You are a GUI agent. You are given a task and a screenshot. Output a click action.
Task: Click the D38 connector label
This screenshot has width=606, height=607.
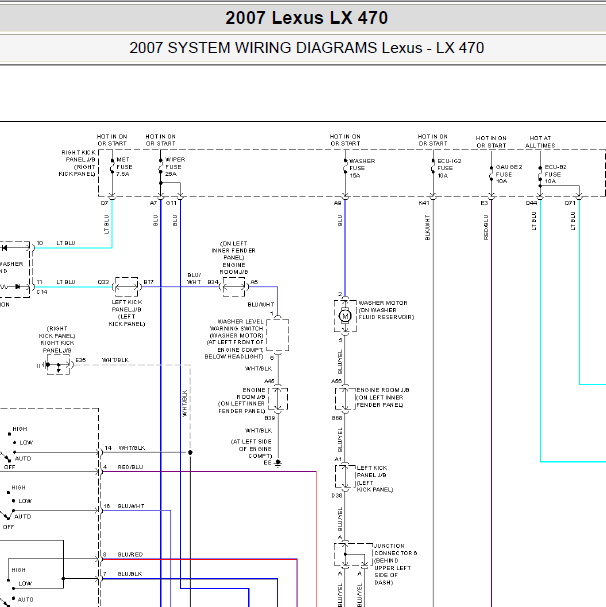[x=337, y=496]
